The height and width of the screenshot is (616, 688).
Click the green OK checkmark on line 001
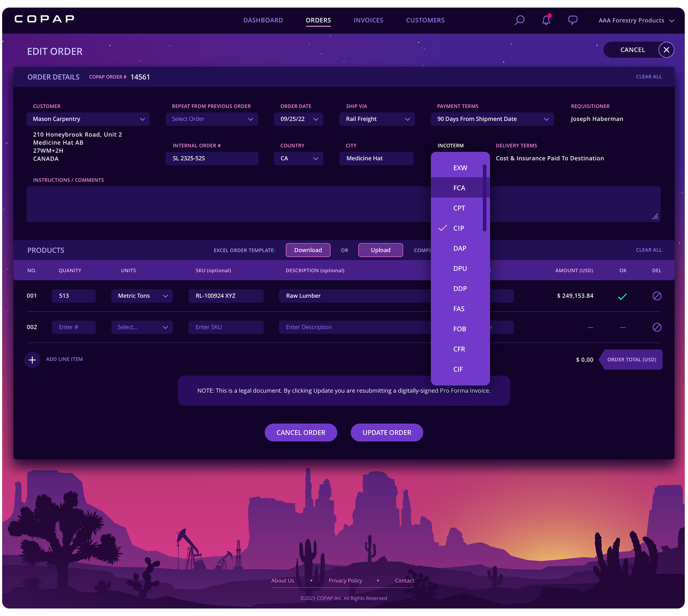622,296
